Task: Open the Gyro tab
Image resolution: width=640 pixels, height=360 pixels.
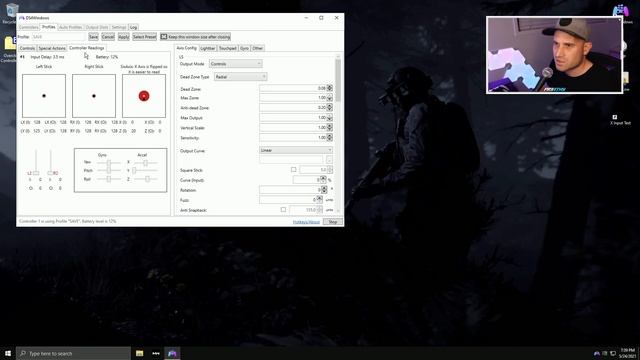Action: [x=244, y=48]
